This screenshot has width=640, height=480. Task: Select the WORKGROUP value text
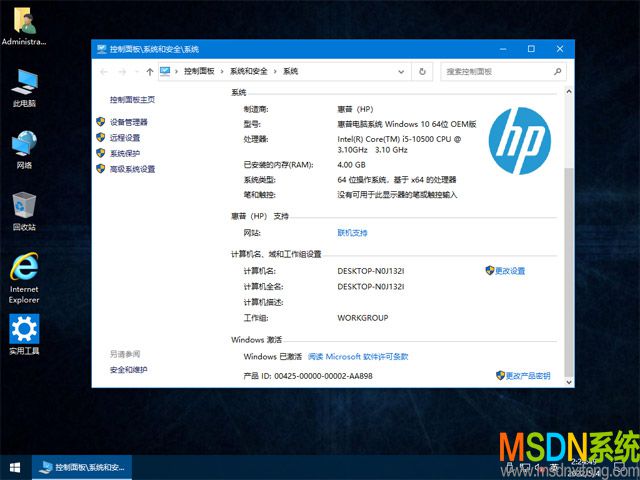tap(362, 318)
